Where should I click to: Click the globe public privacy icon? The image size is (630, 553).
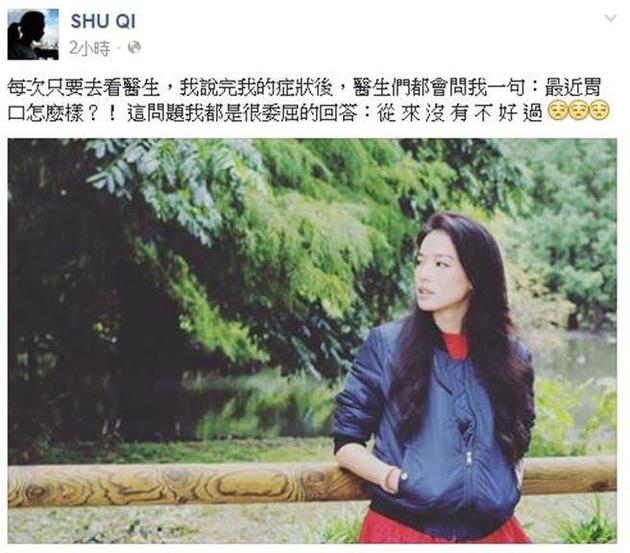tap(134, 48)
